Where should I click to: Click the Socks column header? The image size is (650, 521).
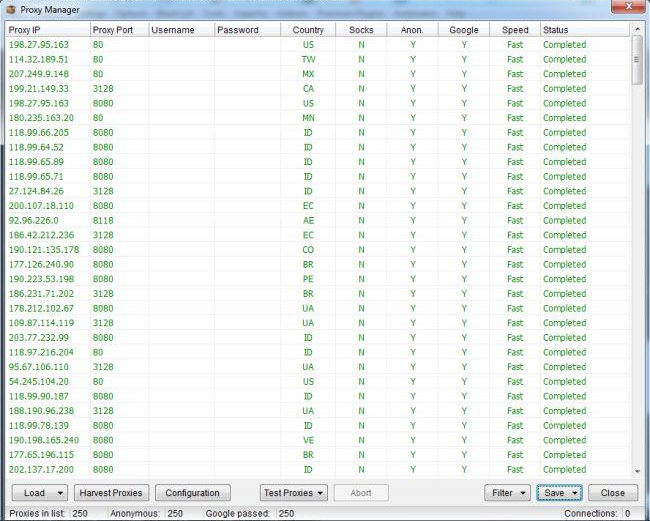point(361,30)
